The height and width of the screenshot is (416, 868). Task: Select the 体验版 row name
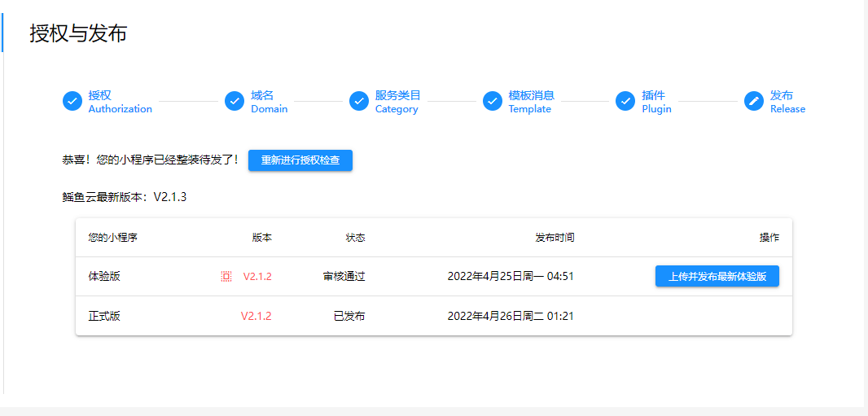pos(104,277)
